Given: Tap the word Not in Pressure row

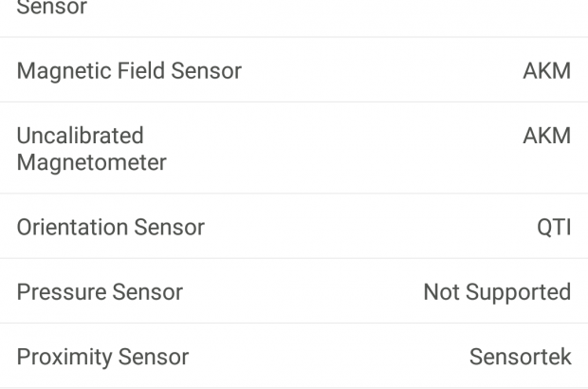Looking at the screenshot, I should pyautogui.click(x=439, y=292).
